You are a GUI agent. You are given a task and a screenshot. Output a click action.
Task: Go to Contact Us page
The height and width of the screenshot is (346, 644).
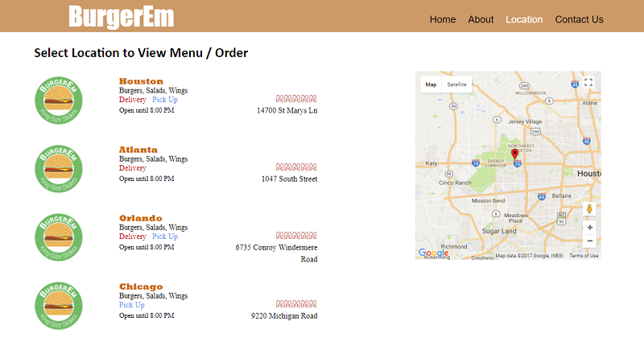(x=579, y=19)
